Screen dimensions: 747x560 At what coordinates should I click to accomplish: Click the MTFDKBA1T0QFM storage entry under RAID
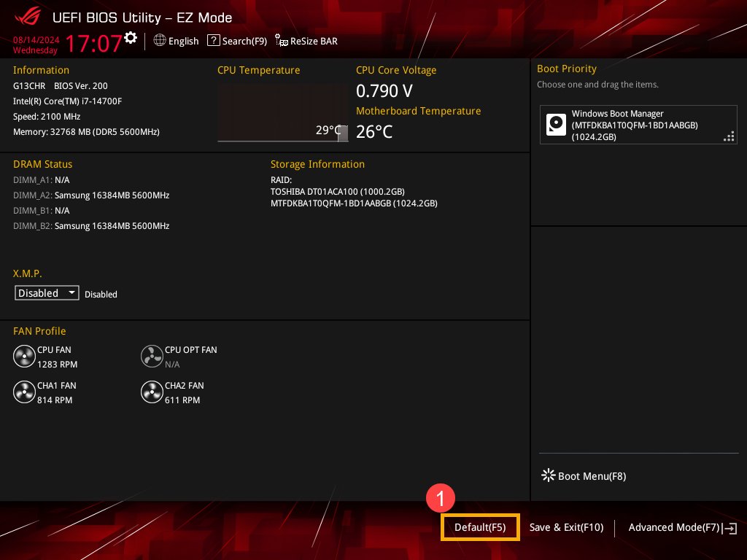(x=354, y=203)
